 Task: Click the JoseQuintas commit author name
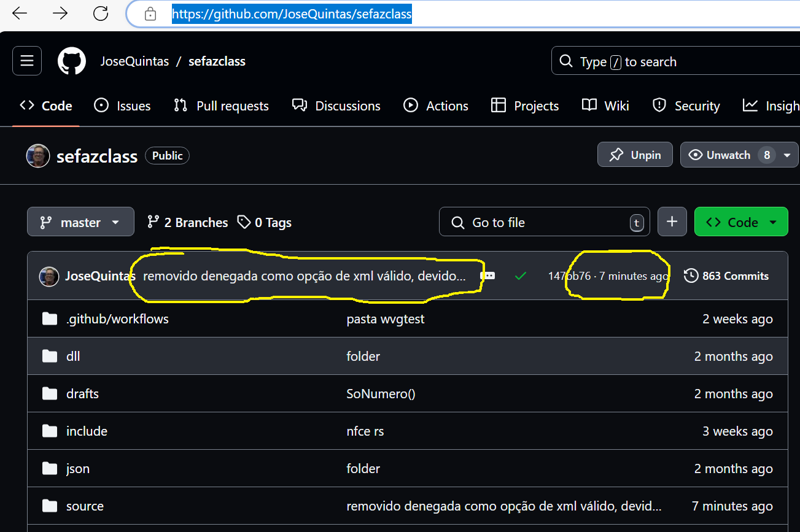click(100, 276)
